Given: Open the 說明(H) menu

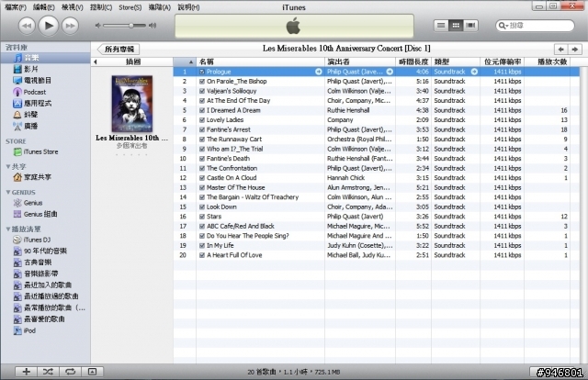Looking at the screenshot, I should click(188, 7).
